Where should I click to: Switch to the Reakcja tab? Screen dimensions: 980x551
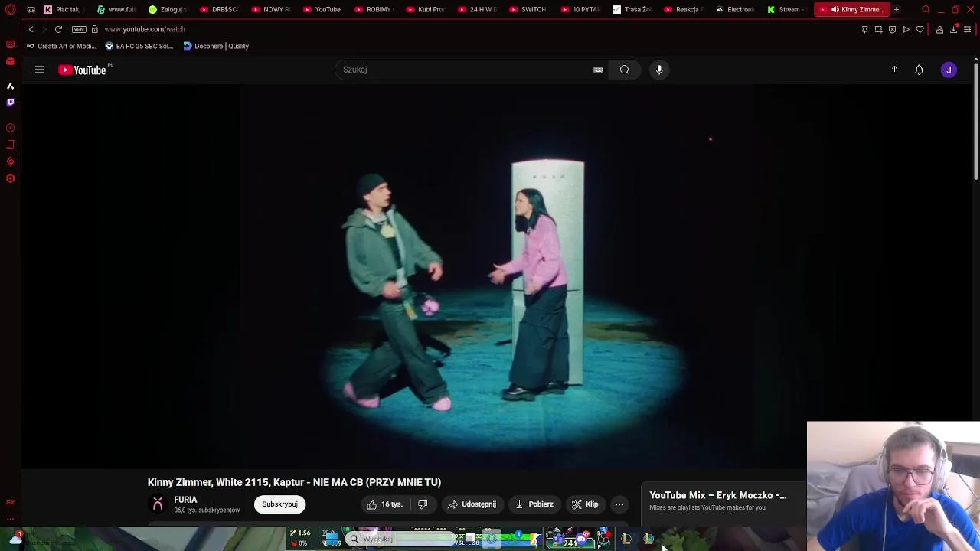coord(684,9)
